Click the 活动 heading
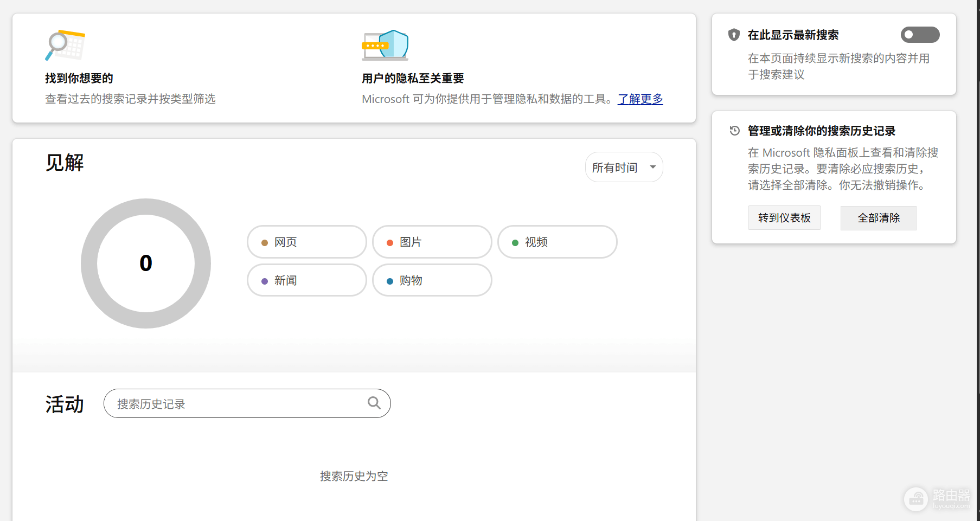The height and width of the screenshot is (521, 980). pyautogui.click(x=65, y=404)
